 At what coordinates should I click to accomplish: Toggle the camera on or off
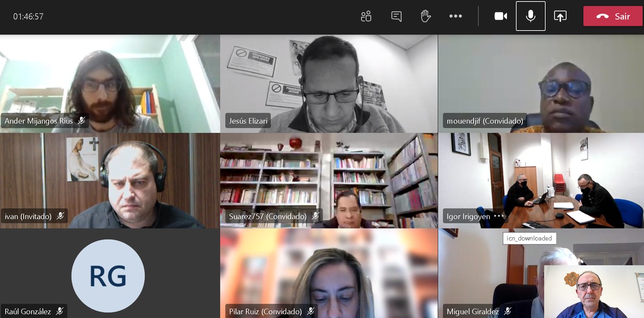[501, 16]
